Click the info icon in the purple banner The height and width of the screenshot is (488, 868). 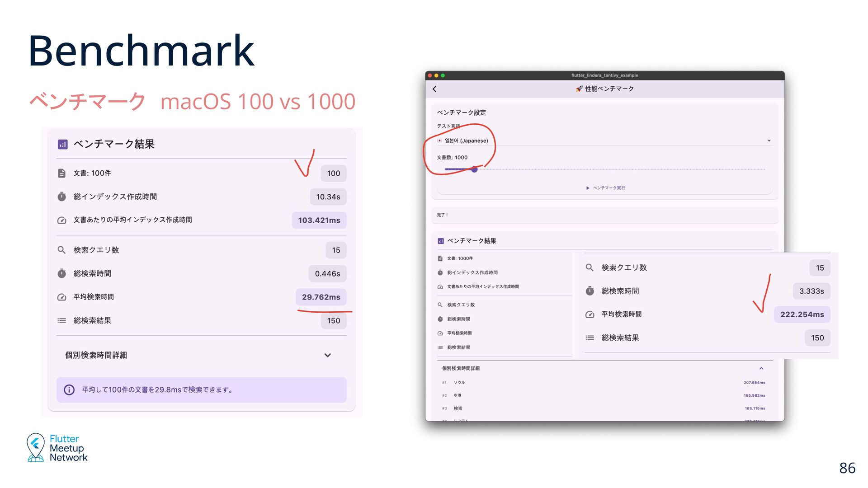[69, 390]
